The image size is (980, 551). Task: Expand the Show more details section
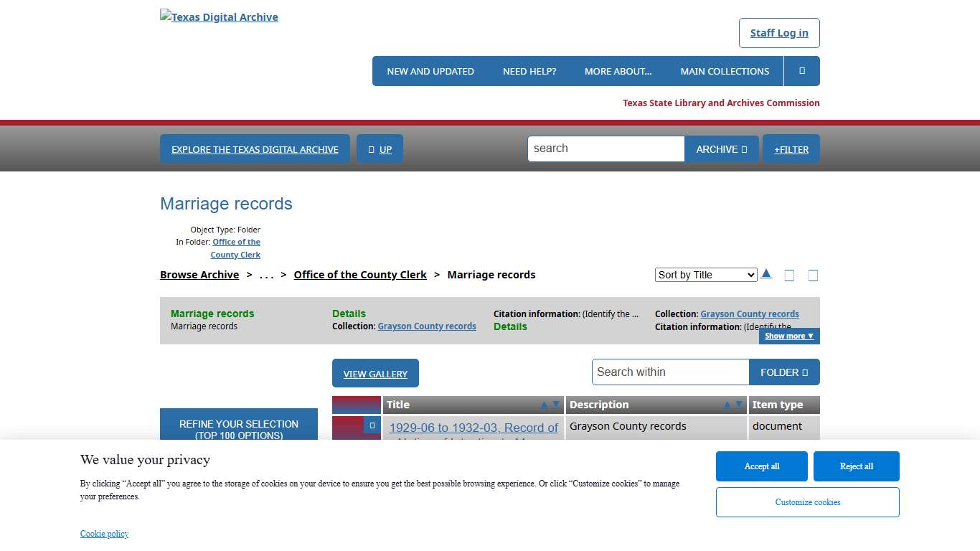(788, 335)
